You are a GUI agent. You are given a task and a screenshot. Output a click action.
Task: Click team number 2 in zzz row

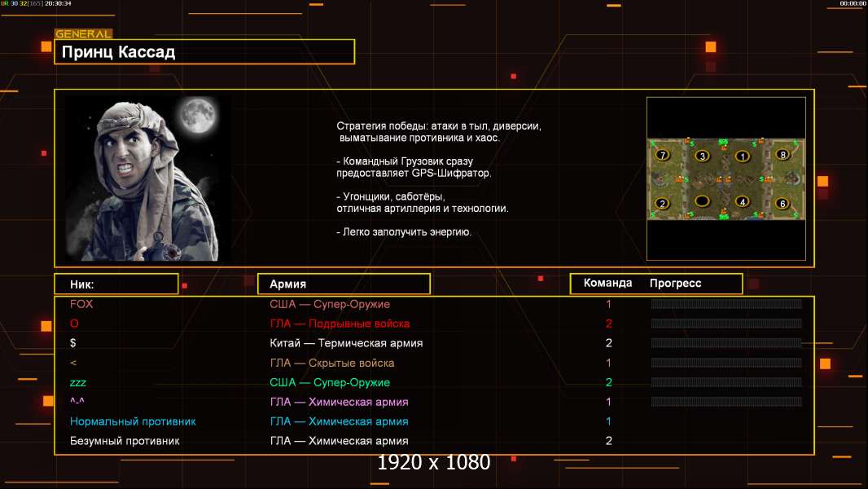[608, 382]
